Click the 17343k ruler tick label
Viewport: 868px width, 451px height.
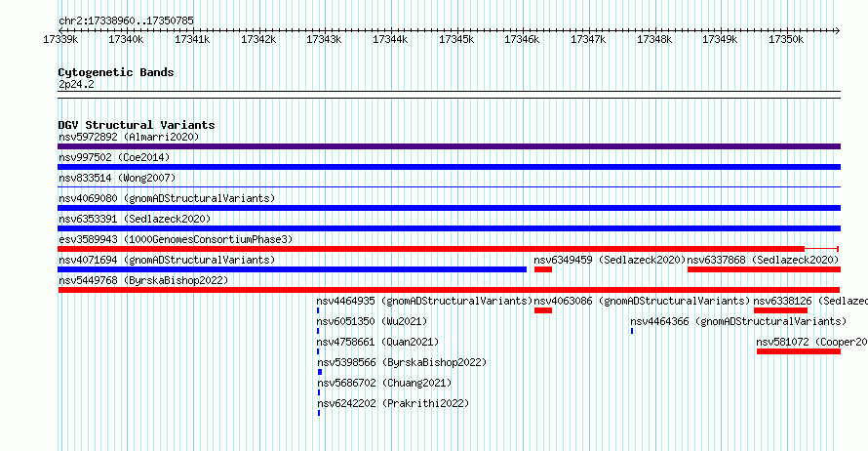pyautogui.click(x=325, y=39)
